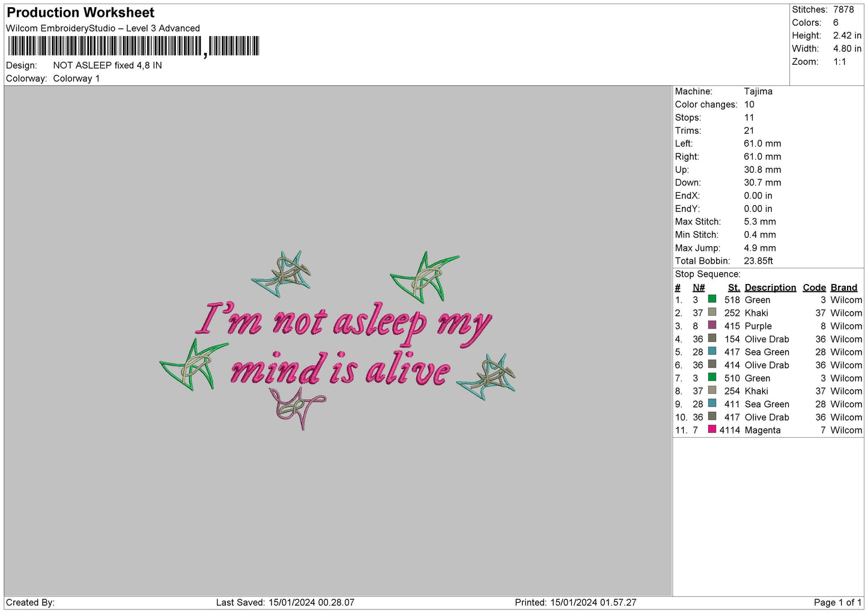Click the Stops value 11
This screenshot has height=613, width=868.
pos(749,118)
